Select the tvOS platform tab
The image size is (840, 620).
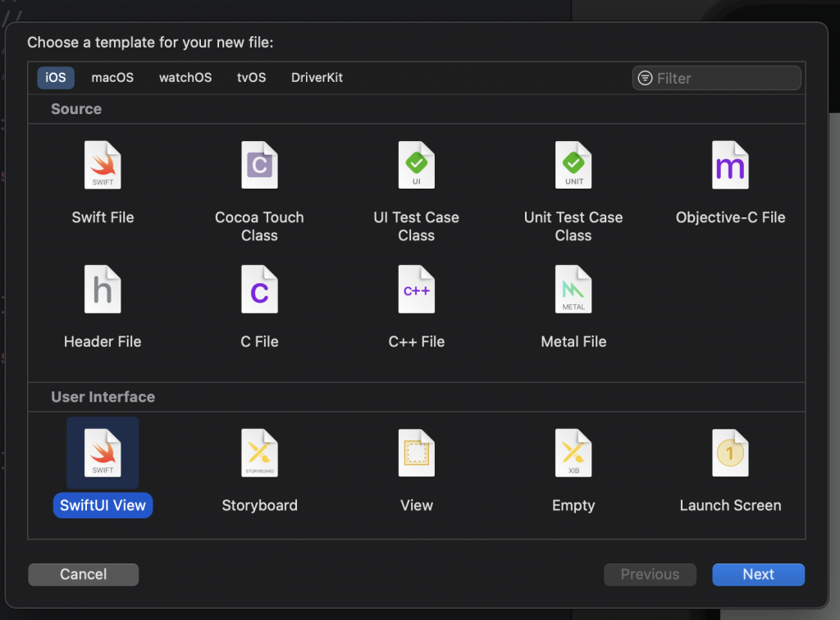(251, 78)
